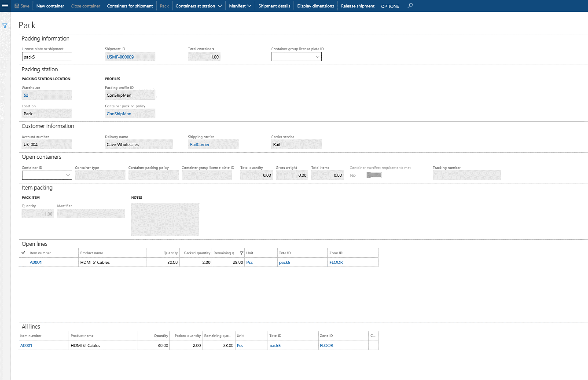This screenshot has height=380, width=588.
Task: Click the Save disk icon
Action: [x=17, y=6]
